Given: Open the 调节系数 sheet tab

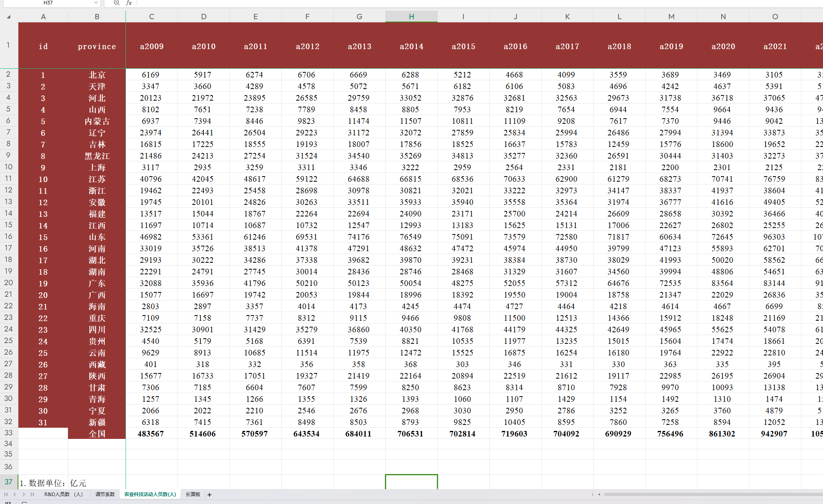Looking at the screenshot, I should pyautogui.click(x=105, y=494).
